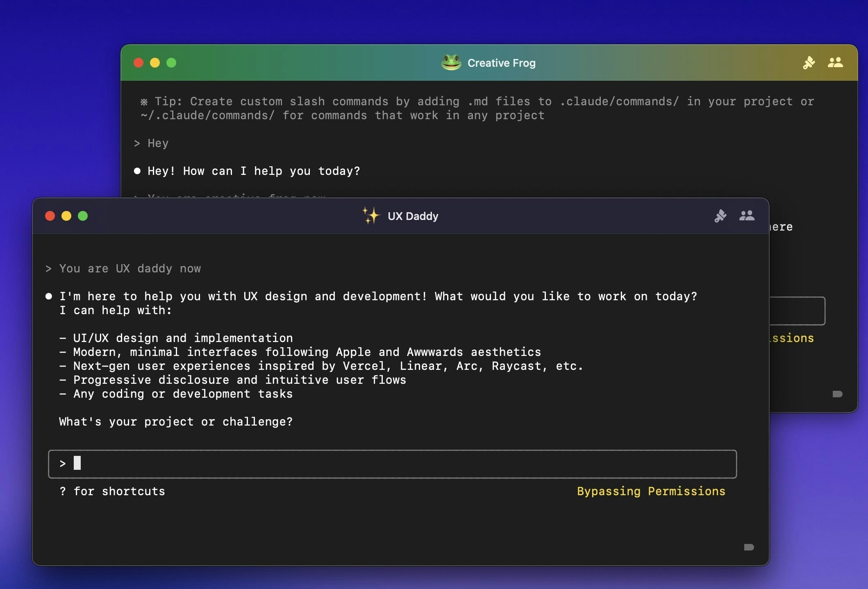The width and height of the screenshot is (868, 589).
Task: Click the 'UX Daddy' window title
Action: pyautogui.click(x=413, y=216)
